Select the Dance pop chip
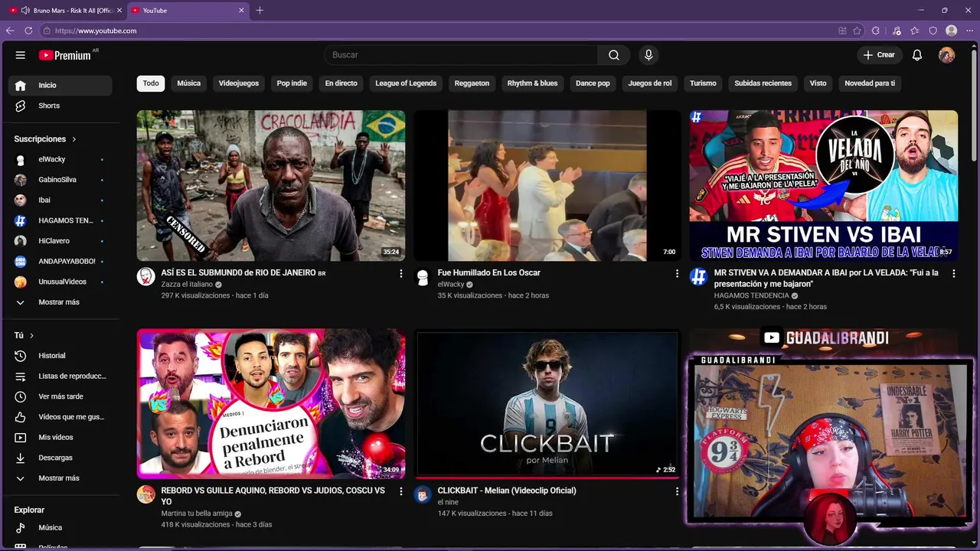The image size is (980, 551). 593,83
